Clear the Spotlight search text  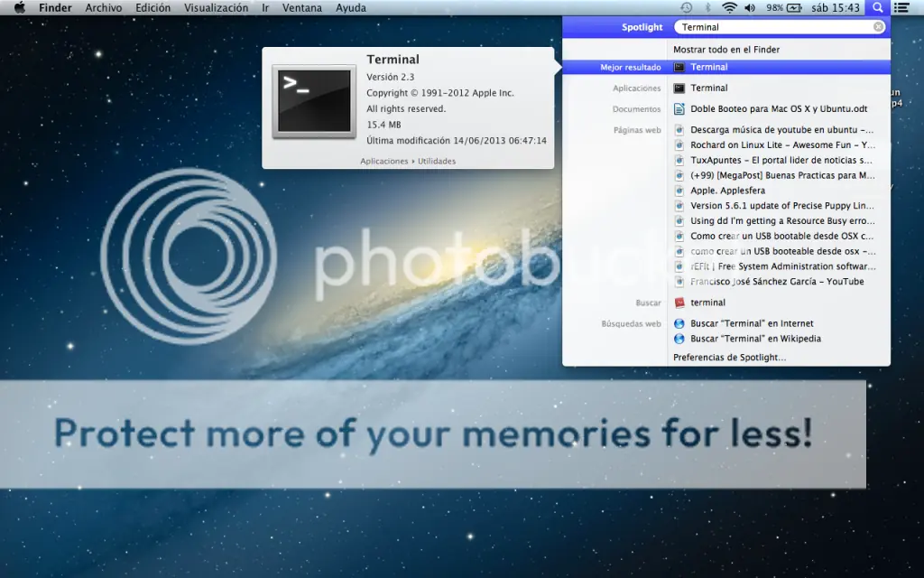click(878, 27)
